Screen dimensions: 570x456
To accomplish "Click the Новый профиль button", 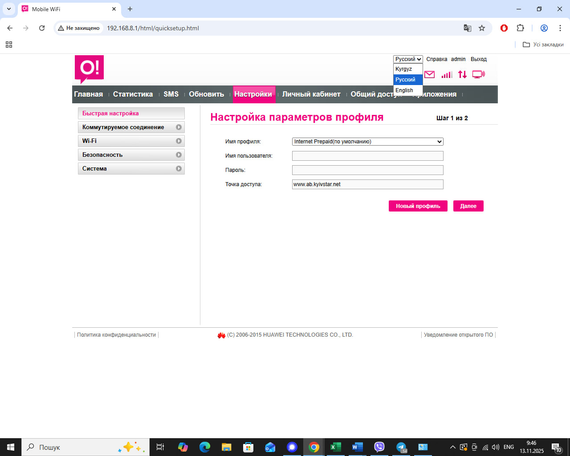I will coord(418,206).
